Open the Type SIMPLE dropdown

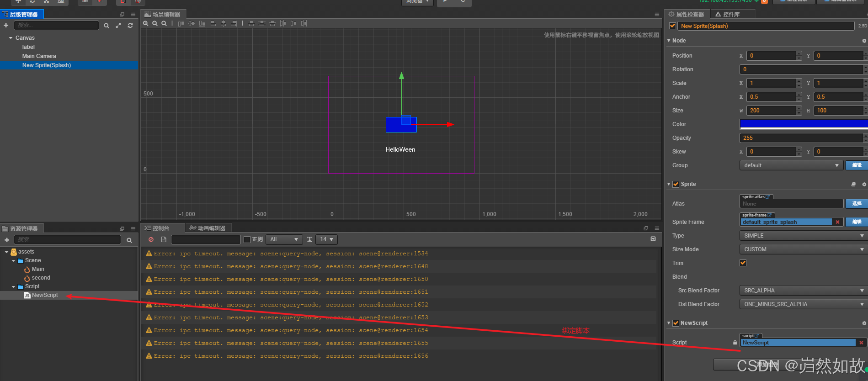[x=803, y=236]
